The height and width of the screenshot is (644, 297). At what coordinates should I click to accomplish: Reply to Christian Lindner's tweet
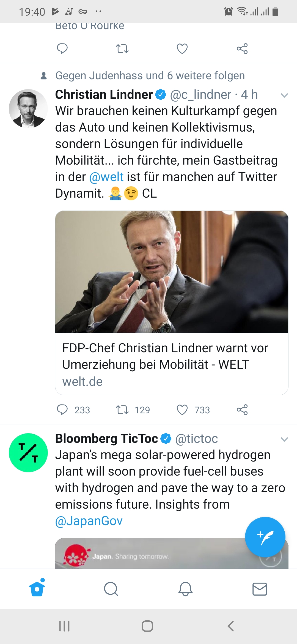(x=62, y=410)
